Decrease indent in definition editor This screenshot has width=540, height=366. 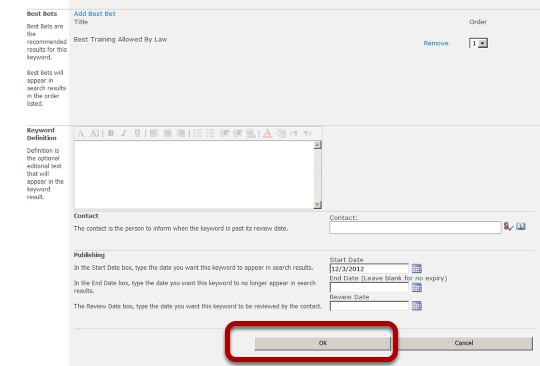coord(225,133)
